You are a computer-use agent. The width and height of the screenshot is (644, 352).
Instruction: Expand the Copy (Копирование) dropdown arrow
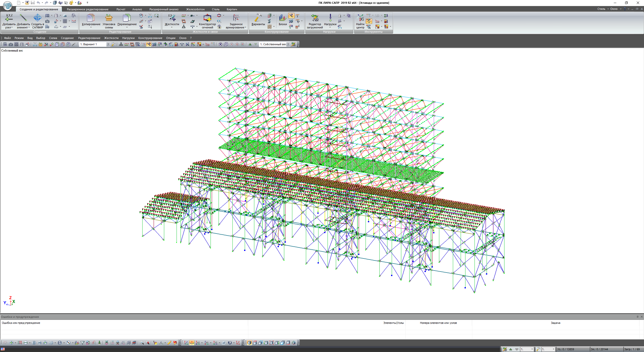click(91, 27)
